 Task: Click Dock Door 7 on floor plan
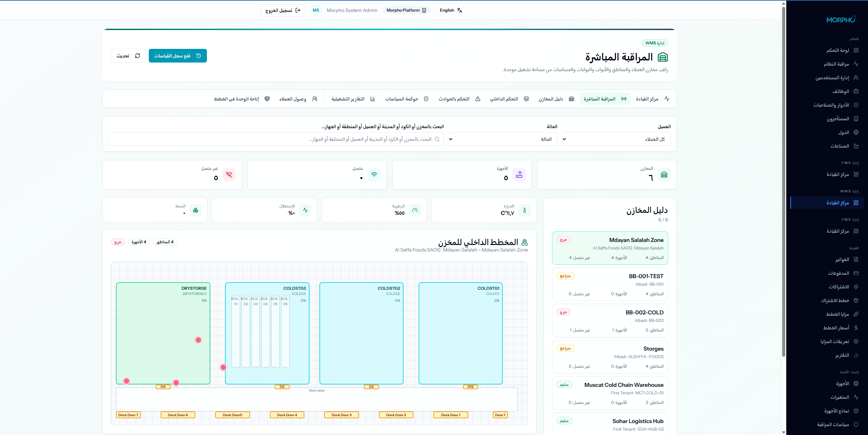pos(128,415)
